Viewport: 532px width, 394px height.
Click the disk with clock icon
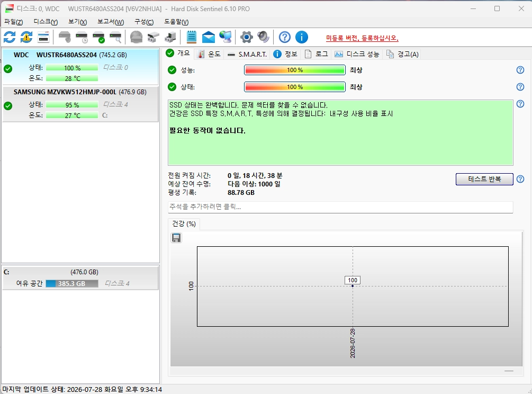pos(82,37)
